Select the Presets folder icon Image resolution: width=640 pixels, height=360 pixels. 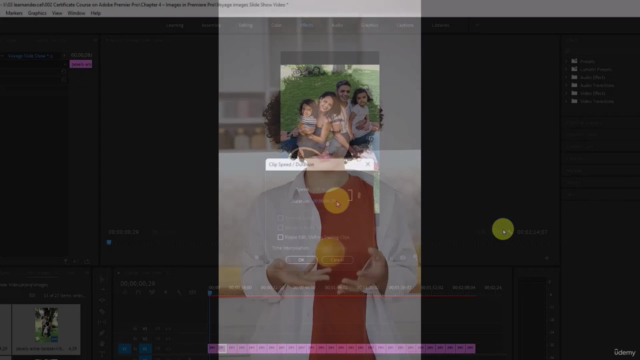(x=574, y=61)
